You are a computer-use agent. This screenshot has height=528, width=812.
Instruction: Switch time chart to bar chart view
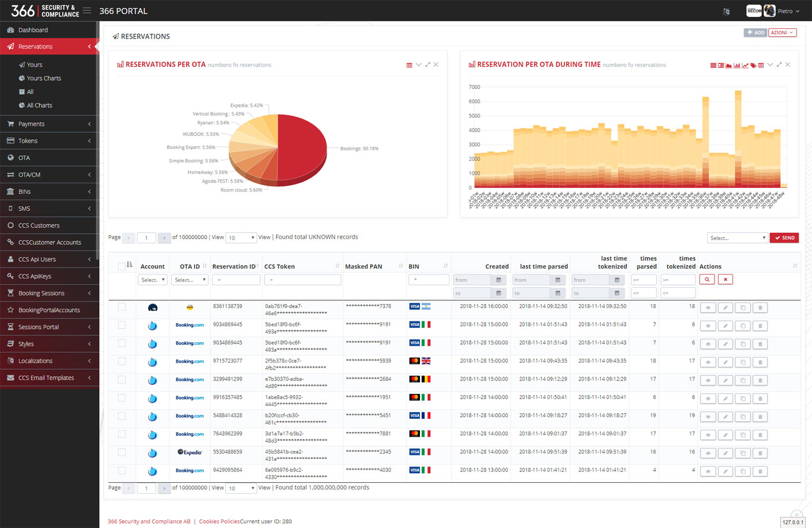[x=737, y=65]
